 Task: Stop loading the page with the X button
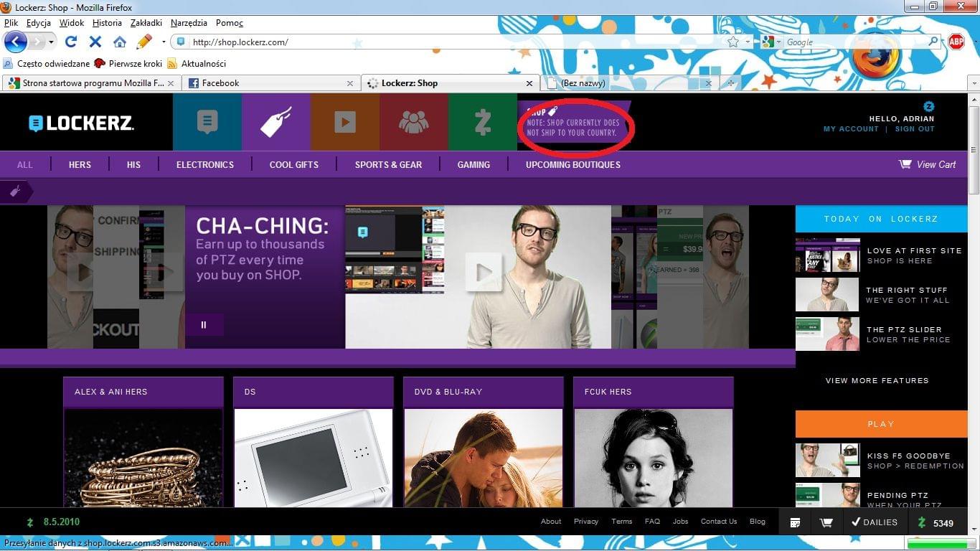[95, 42]
